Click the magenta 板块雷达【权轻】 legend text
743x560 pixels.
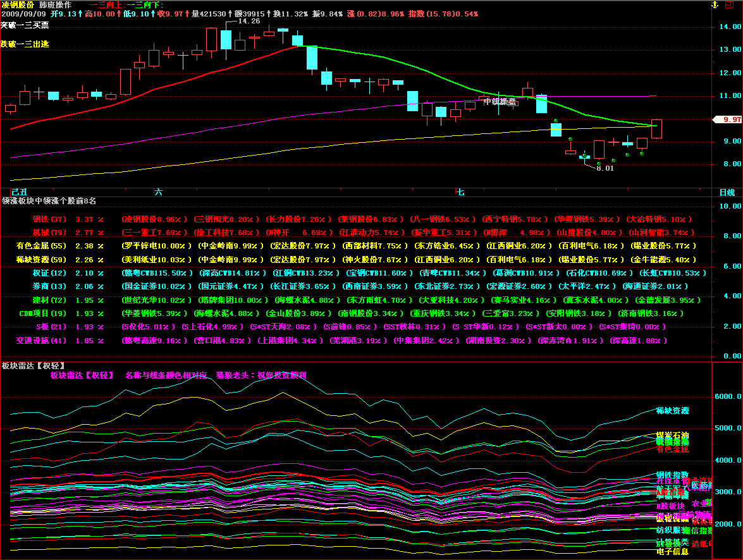82,375
